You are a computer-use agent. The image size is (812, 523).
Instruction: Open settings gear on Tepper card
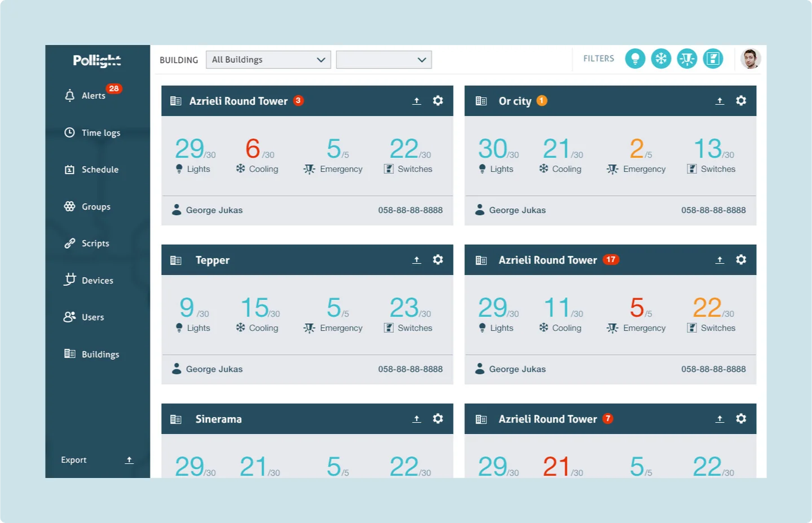(438, 260)
